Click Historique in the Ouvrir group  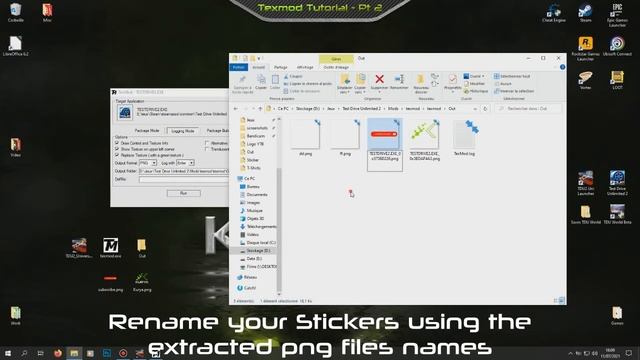coord(476,91)
